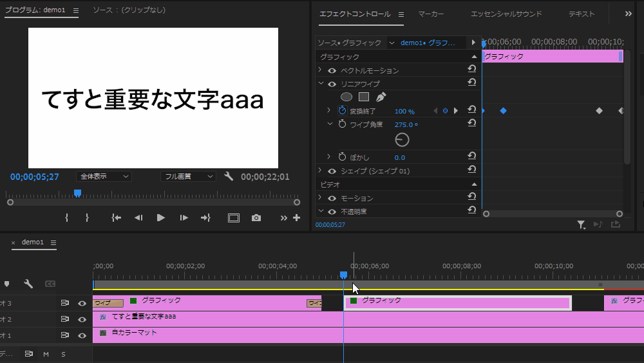Switch to the マーカー tab
Image resolution: width=644 pixels, height=363 pixels.
(x=431, y=14)
